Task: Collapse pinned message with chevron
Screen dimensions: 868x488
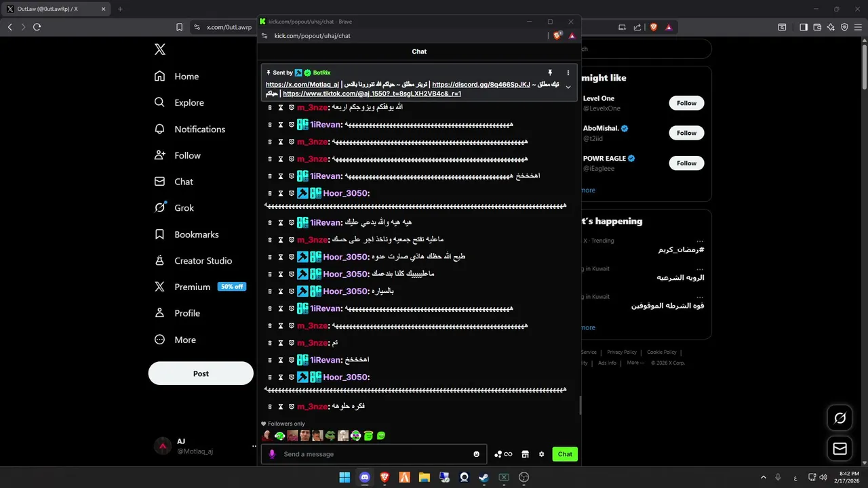Action: click(x=568, y=87)
